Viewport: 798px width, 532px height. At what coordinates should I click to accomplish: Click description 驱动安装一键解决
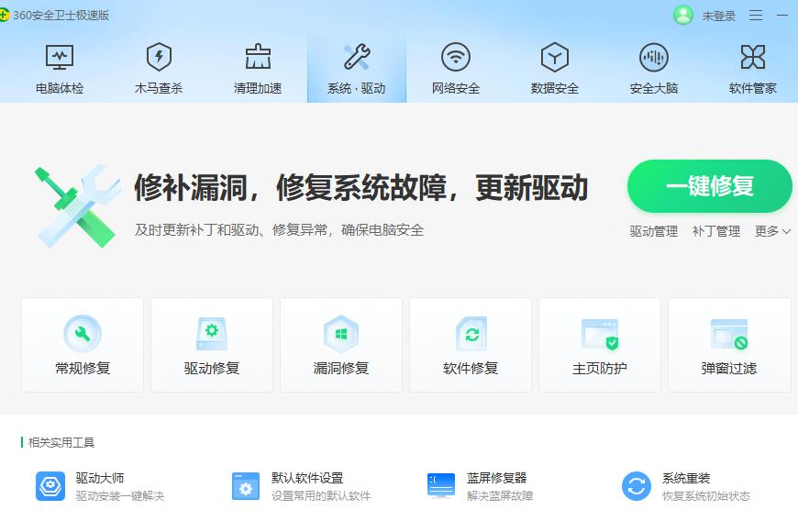coord(120,496)
